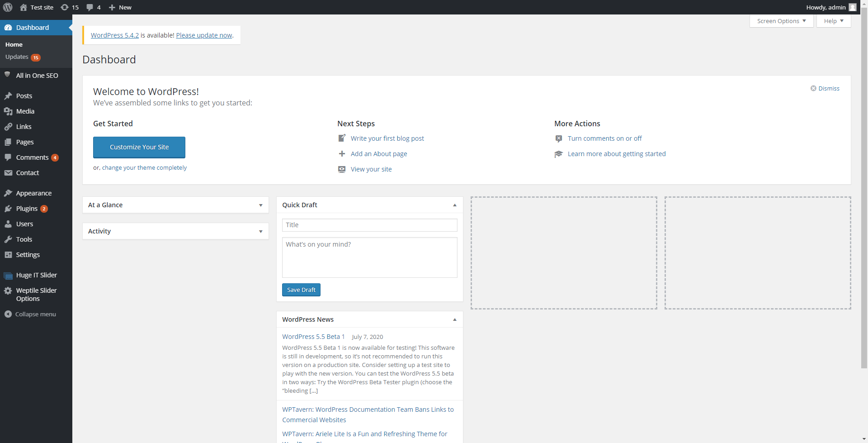Click the View your site screen icon
The width and height of the screenshot is (868, 443).
click(x=342, y=169)
